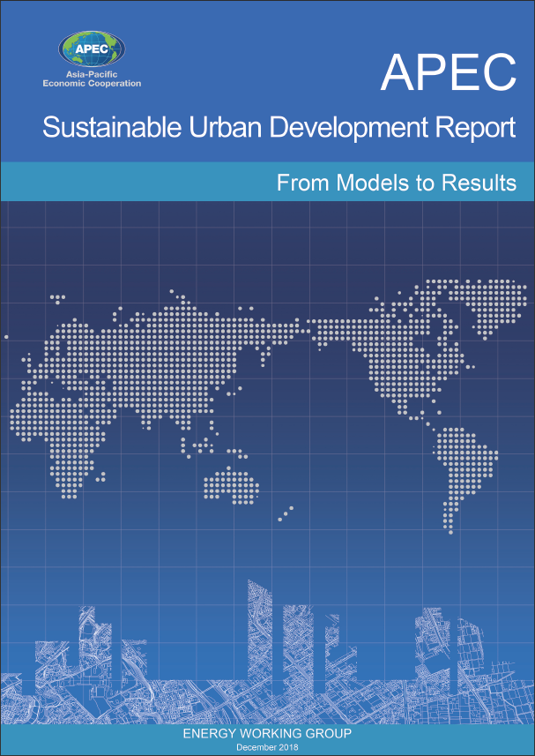Screen dimensions: 535x756
Task: Click the 'ENERGY WORKING GROUP' text
Action: pos(267,734)
